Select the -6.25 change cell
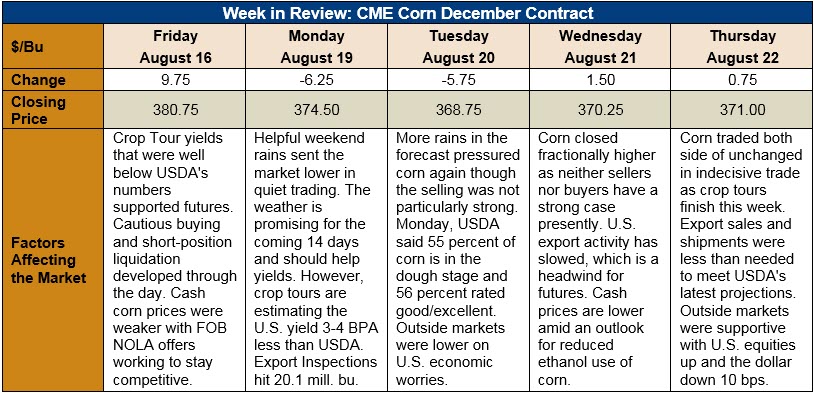 coord(316,80)
